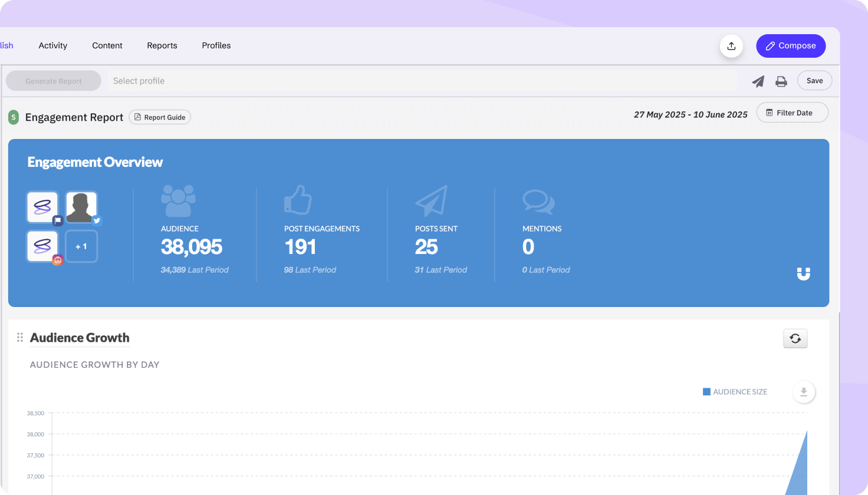Go to the Profiles tab
Image resolution: width=868 pixels, height=495 pixels.
pos(216,45)
